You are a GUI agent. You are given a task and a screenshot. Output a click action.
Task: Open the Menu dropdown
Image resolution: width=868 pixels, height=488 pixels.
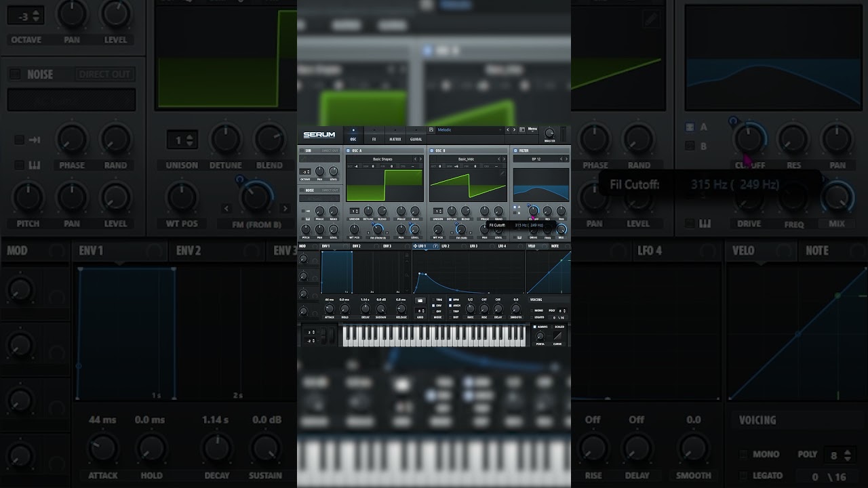coord(532,129)
